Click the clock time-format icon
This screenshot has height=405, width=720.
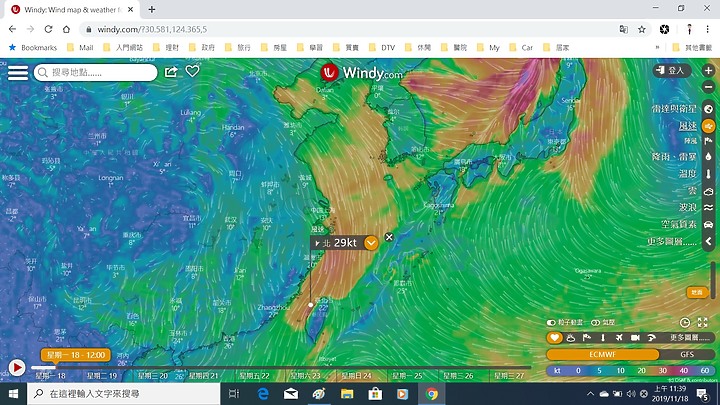685,322
